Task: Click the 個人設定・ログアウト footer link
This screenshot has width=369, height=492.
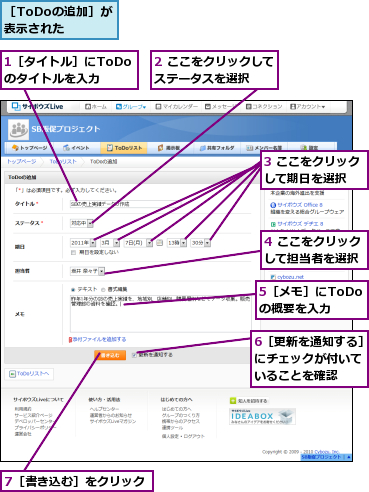Action: pyautogui.click(x=183, y=436)
